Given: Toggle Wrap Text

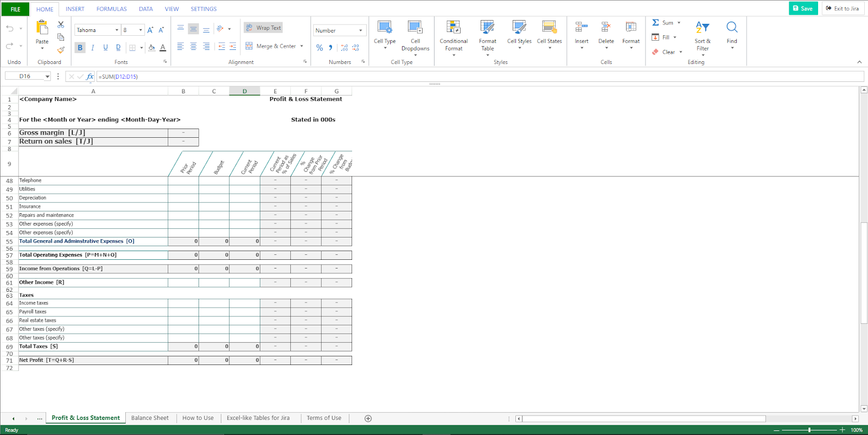Looking at the screenshot, I should tap(263, 28).
